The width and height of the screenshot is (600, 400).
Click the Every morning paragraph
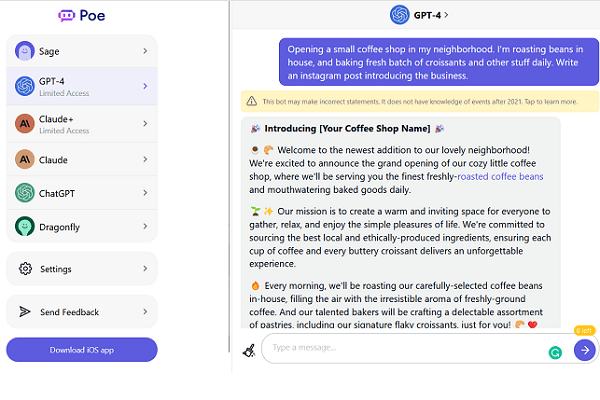tap(396, 305)
